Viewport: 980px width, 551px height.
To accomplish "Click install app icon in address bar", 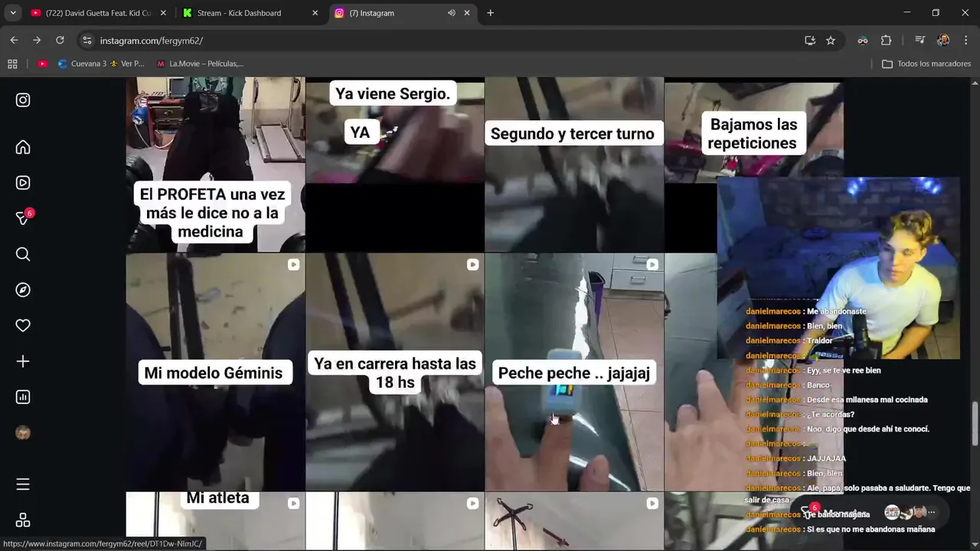I will [810, 41].
